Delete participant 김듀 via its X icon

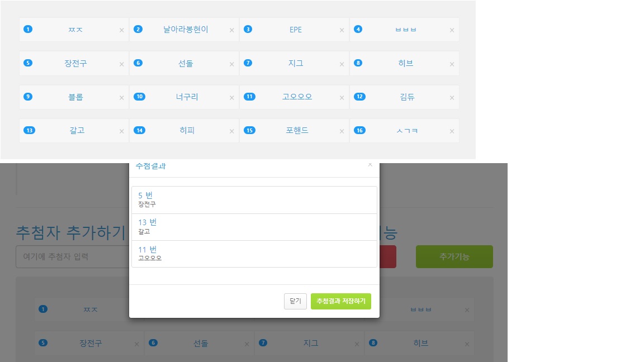452,98
